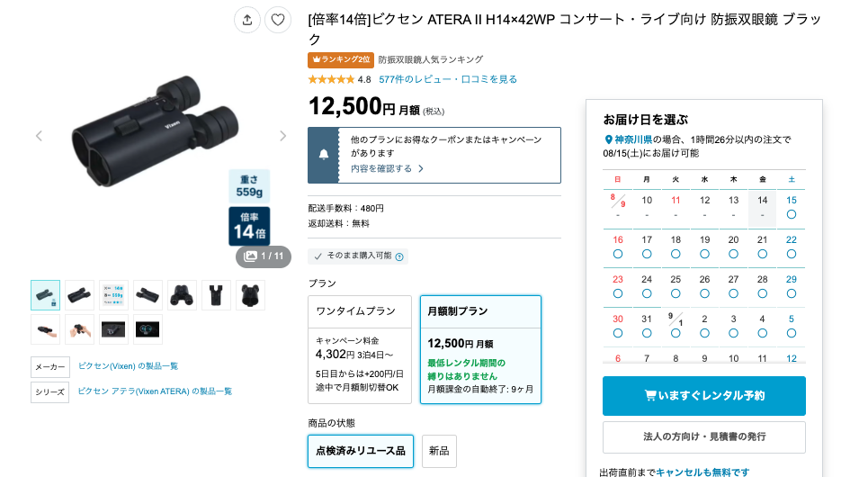Click the bell notification icon on coupon banner
The image size is (868, 477).
324,155
